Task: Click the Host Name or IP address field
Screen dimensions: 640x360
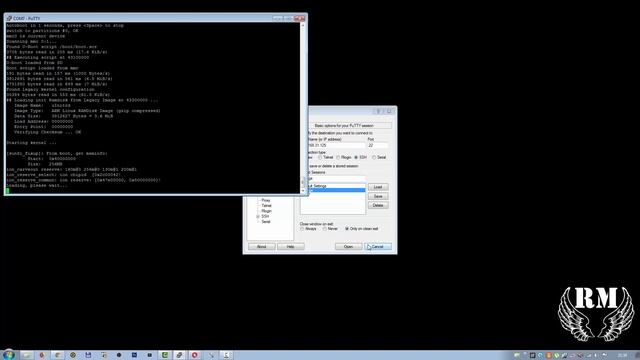Action: (337, 145)
